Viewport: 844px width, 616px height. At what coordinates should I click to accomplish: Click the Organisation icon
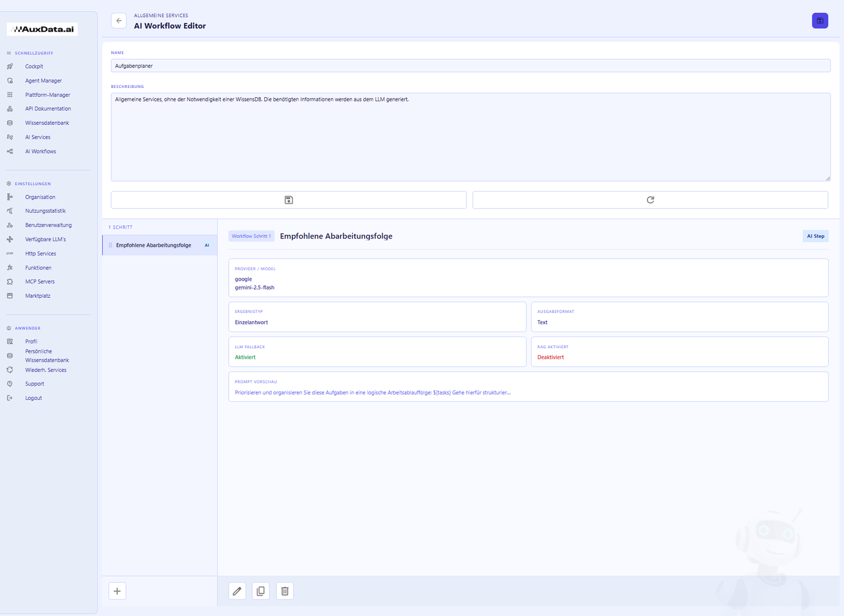(x=10, y=197)
